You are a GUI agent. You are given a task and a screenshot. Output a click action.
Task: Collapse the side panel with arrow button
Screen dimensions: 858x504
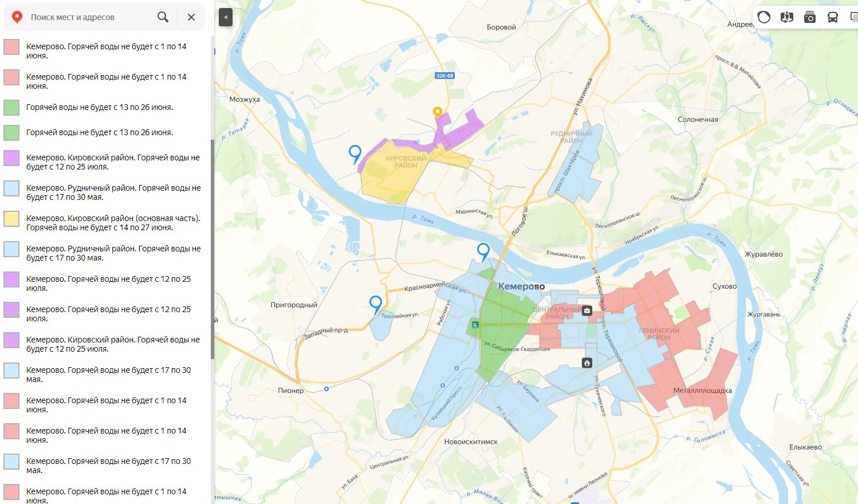(x=226, y=17)
